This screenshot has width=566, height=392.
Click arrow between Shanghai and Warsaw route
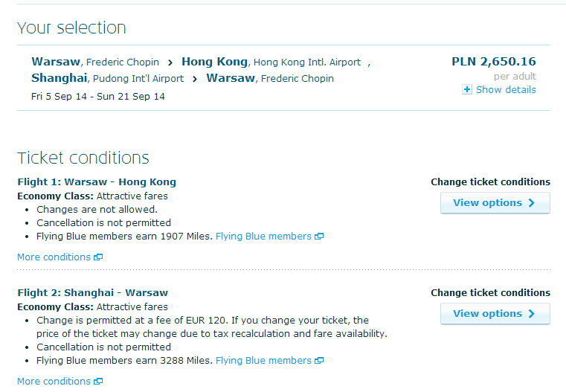[x=195, y=79]
